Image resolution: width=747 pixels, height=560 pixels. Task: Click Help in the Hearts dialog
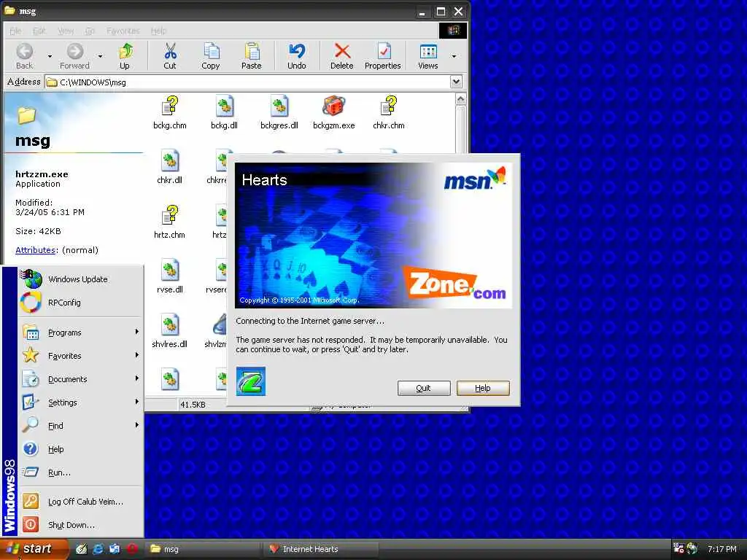tap(483, 388)
